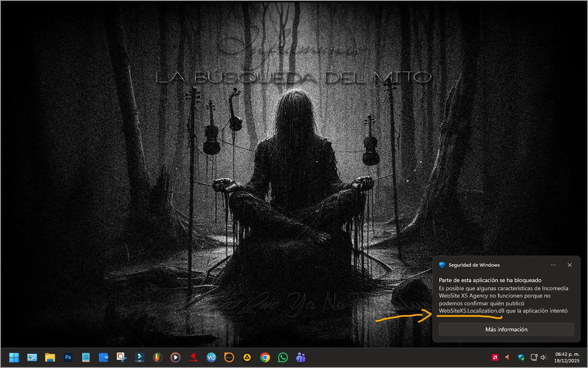Open the Notepad taskbar icon
The height and width of the screenshot is (368, 588).
click(86, 358)
